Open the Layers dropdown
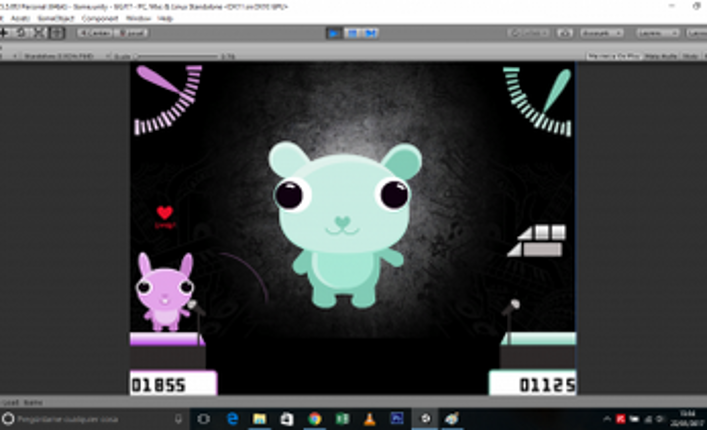This screenshot has width=707, height=430. 657,33
